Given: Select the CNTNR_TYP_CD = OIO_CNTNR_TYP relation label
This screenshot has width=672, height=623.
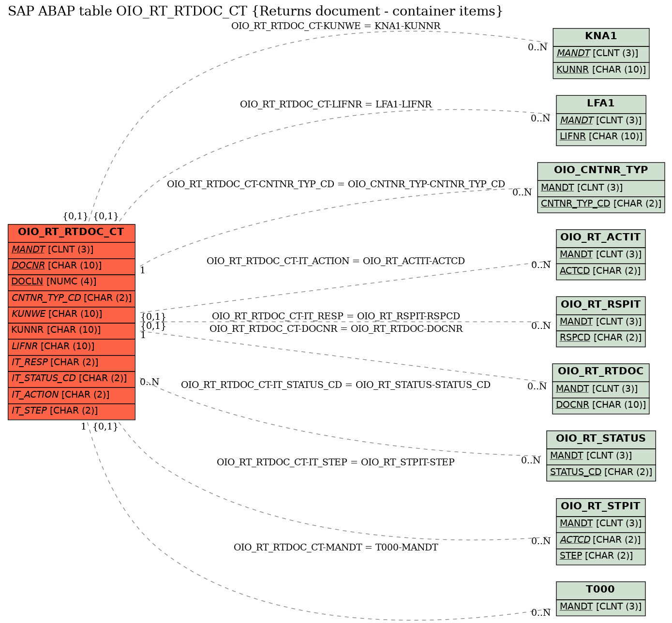Looking at the screenshot, I should coord(336,184).
